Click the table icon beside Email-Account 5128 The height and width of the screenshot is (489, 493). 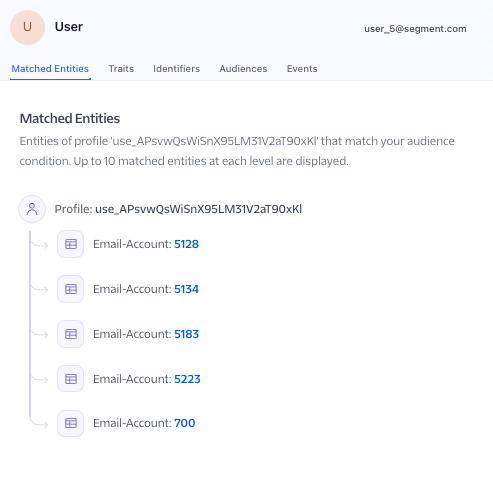pyautogui.click(x=71, y=244)
